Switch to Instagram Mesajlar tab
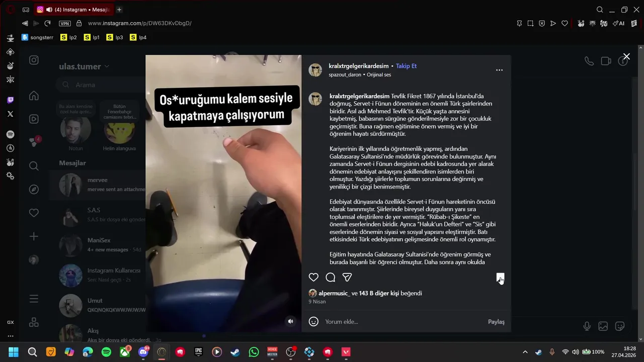Viewport: 644px width, 362px height. tap(72, 10)
